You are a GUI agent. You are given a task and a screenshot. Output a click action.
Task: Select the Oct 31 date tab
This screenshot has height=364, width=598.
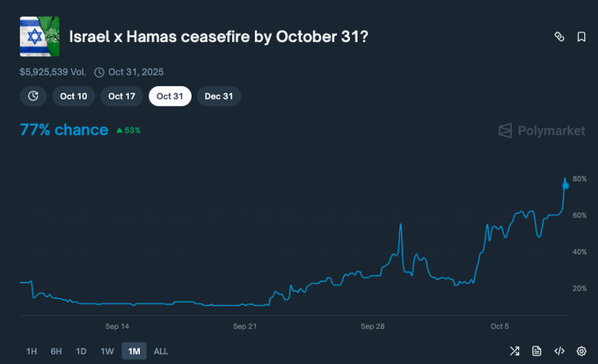pos(170,96)
